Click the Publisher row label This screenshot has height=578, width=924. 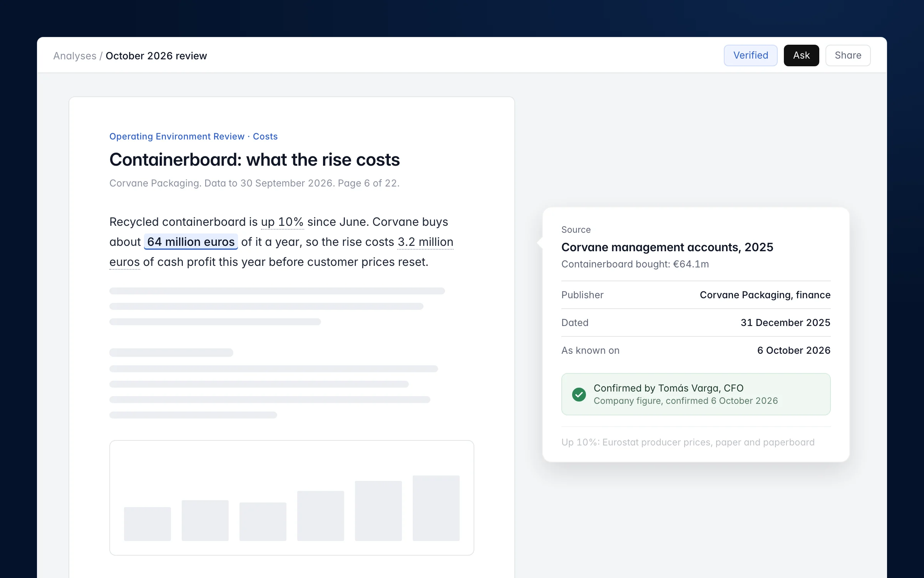582,295
